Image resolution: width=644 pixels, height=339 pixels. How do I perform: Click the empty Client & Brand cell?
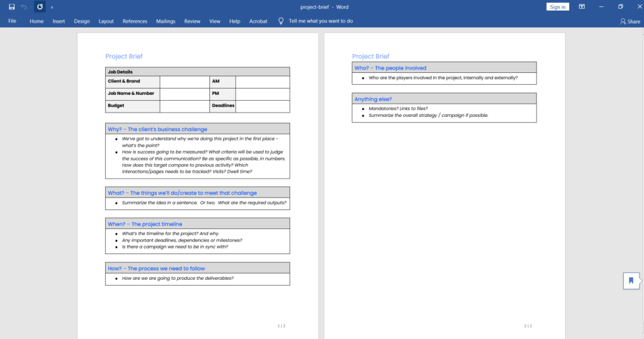(x=185, y=82)
